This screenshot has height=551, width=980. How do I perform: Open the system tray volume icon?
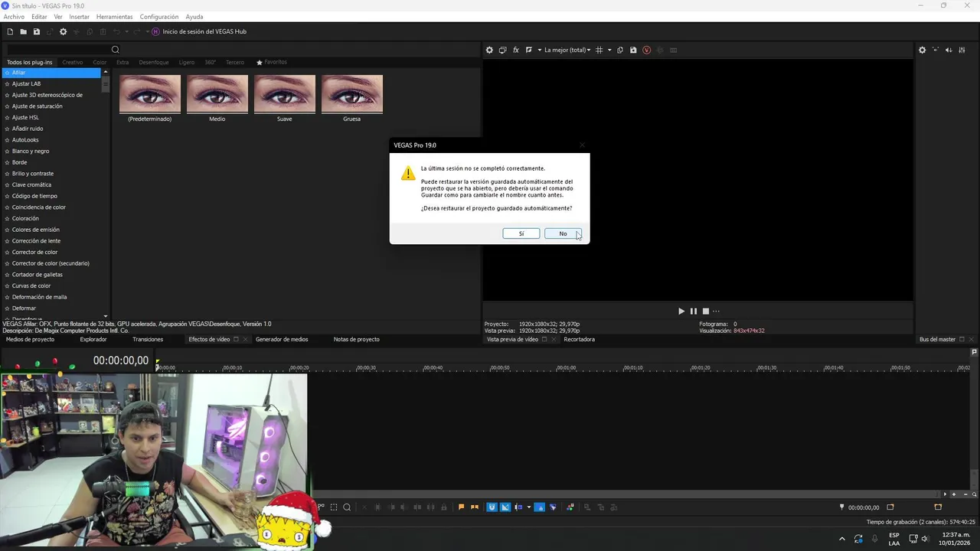point(925,539)
